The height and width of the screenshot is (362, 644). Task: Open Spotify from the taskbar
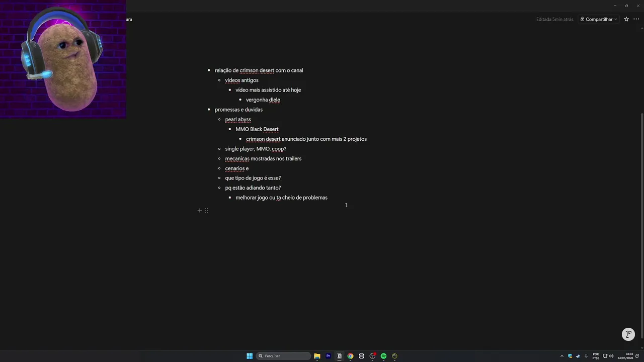pyautogui.click(x=383, y=356)
